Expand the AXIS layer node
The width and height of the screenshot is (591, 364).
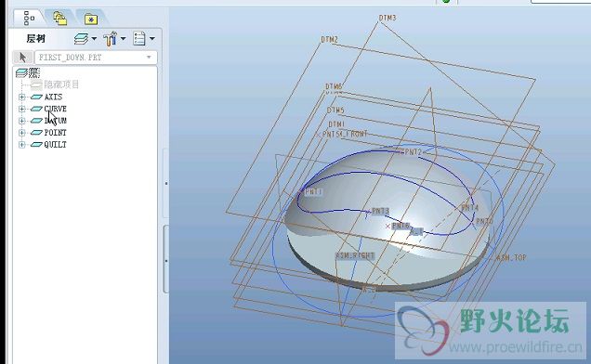22,97
